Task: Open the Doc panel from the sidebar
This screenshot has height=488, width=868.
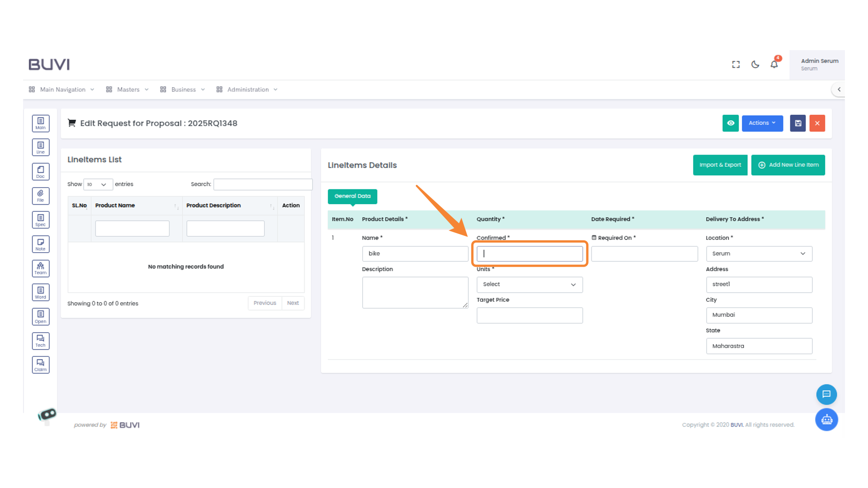Action: point(41,171)
